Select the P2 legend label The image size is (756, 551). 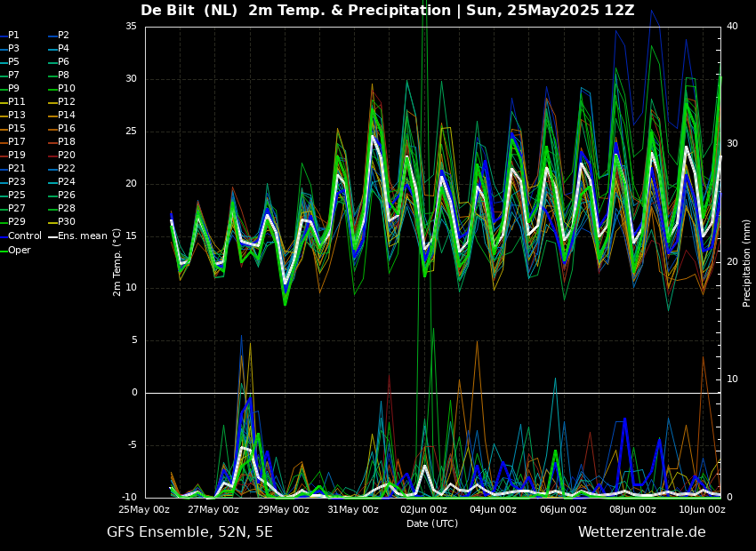[63, 36]
